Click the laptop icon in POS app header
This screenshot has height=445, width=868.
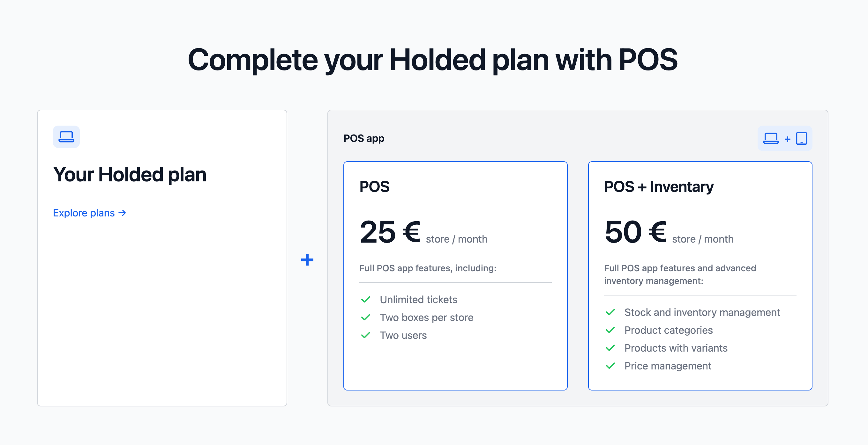click(771, 138)
